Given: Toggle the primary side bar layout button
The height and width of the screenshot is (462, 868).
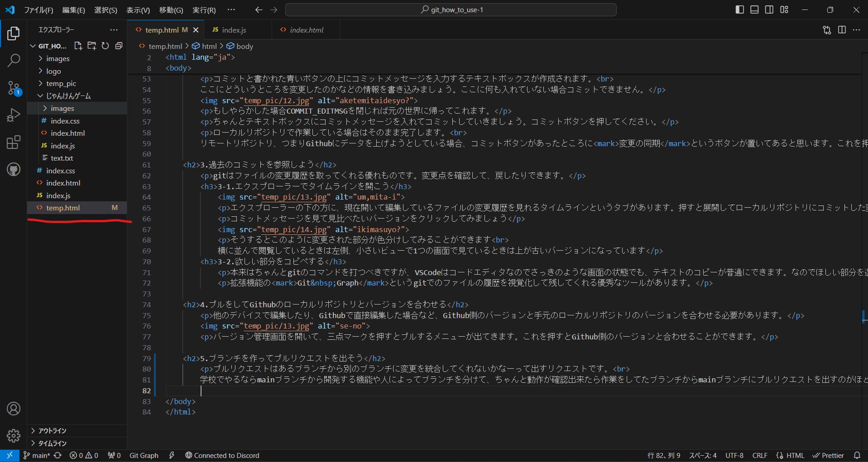Looking at the screenshot, I should [x=739, y=10].
